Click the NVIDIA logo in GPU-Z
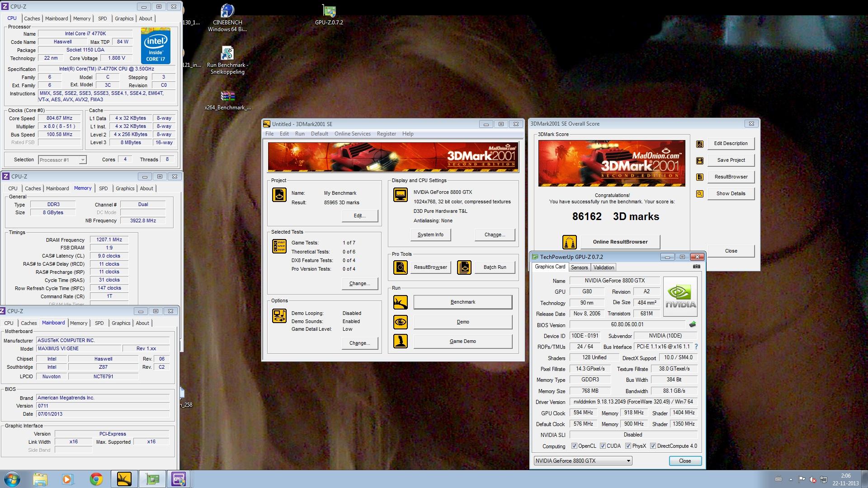The height and width of the screenshot is (488, 868). [x=680, y=297]
